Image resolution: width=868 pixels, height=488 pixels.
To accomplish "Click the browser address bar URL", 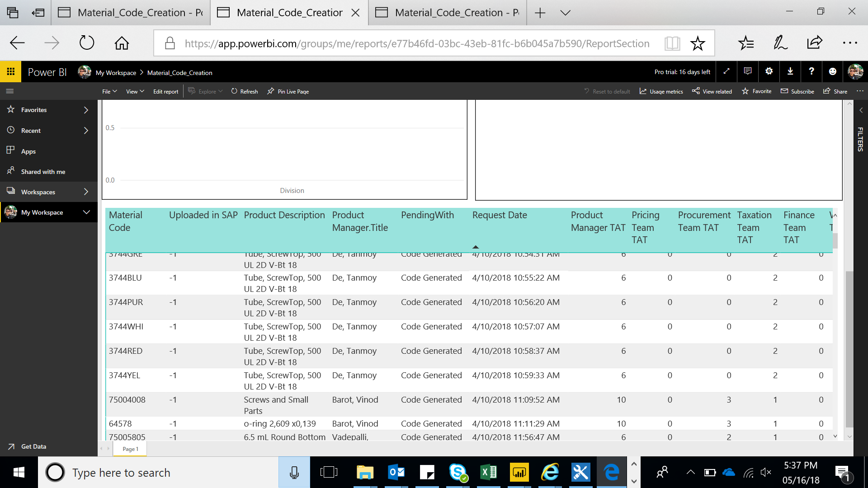I will [x=417, y=43].
